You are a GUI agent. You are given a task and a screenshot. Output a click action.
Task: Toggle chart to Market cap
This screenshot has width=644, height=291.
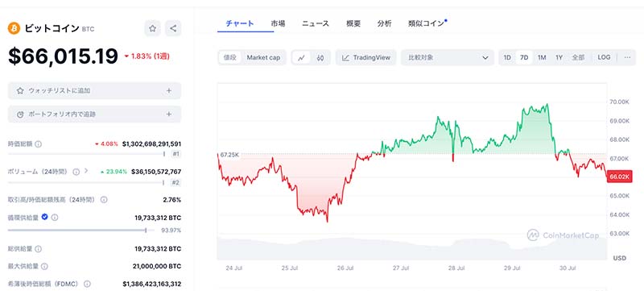[263, 58]
